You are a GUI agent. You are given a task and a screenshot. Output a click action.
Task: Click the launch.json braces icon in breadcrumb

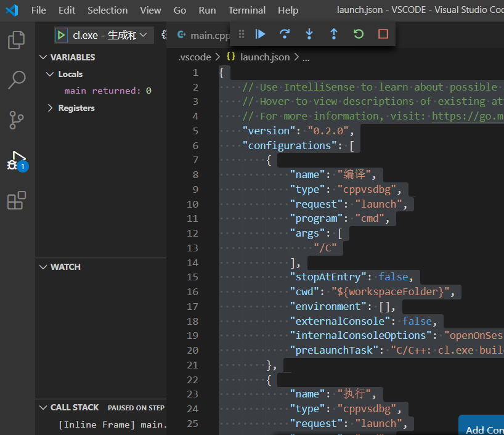230,57
